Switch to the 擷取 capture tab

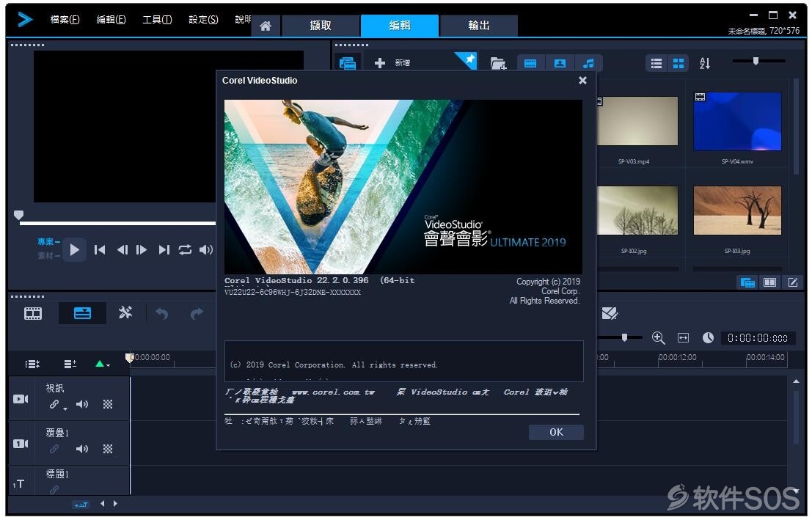[321, 26]
